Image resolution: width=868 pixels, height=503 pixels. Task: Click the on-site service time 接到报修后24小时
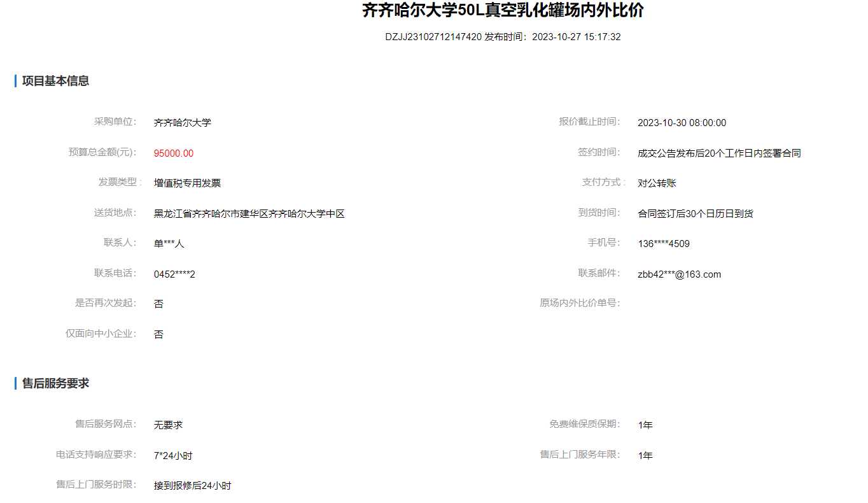tap(192, 486)
